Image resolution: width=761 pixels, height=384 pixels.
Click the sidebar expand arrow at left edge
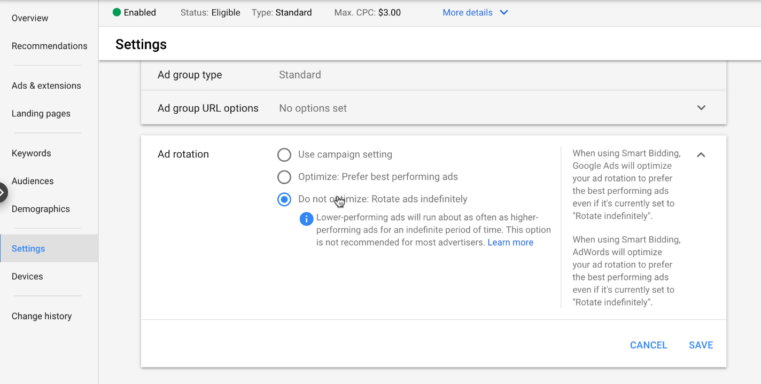click(3, 193)
